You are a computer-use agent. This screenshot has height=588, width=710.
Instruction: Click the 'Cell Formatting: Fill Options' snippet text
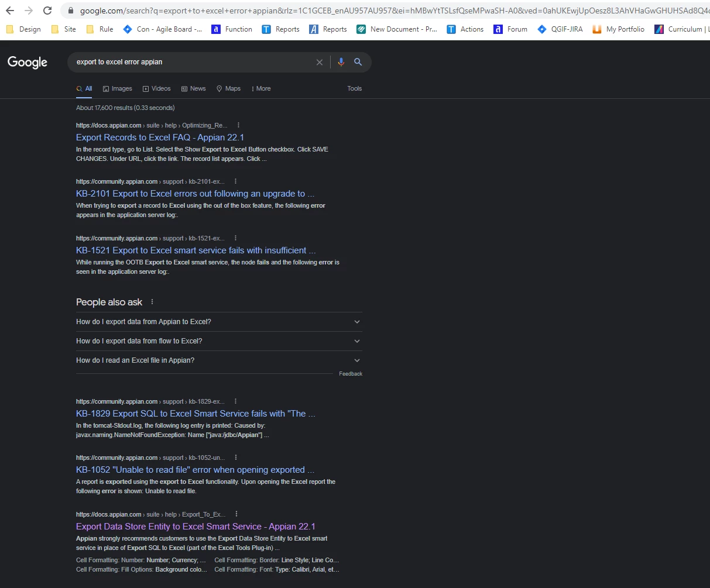pyautogui.click(x=141, y=569)
